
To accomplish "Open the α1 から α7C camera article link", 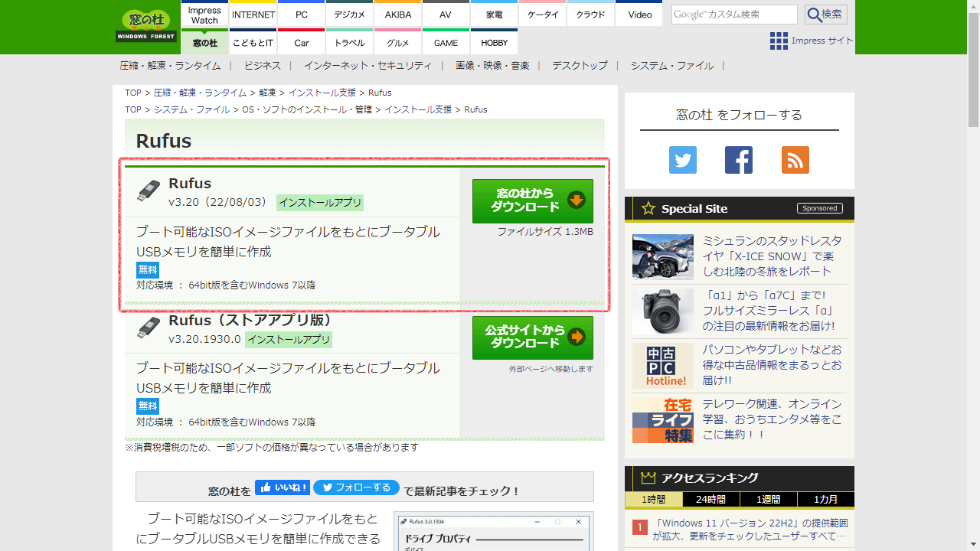I will (768, 310).
